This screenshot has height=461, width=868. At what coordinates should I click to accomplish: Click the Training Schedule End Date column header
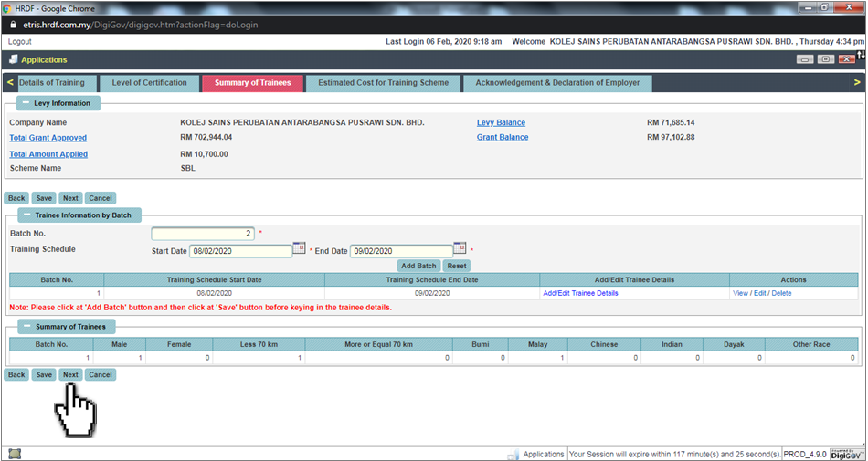click(x=432, y=279)
